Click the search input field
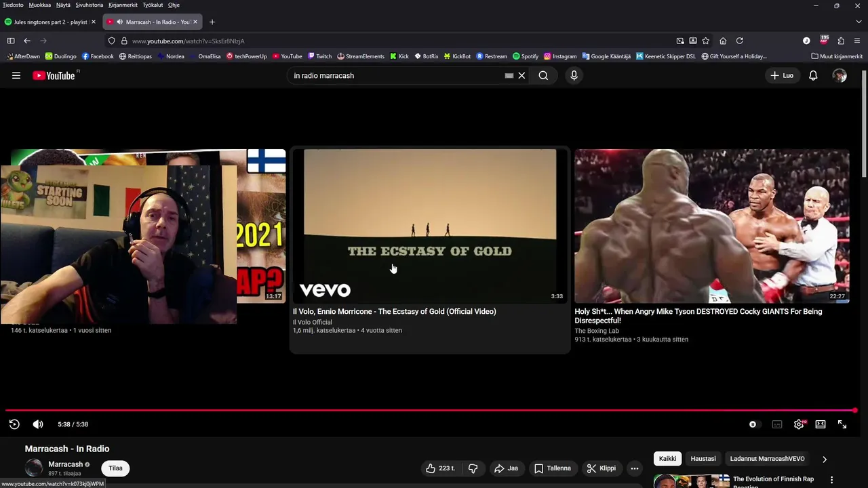Image resolution: width=868 pixels, height=488 pixels. (397, 75)
